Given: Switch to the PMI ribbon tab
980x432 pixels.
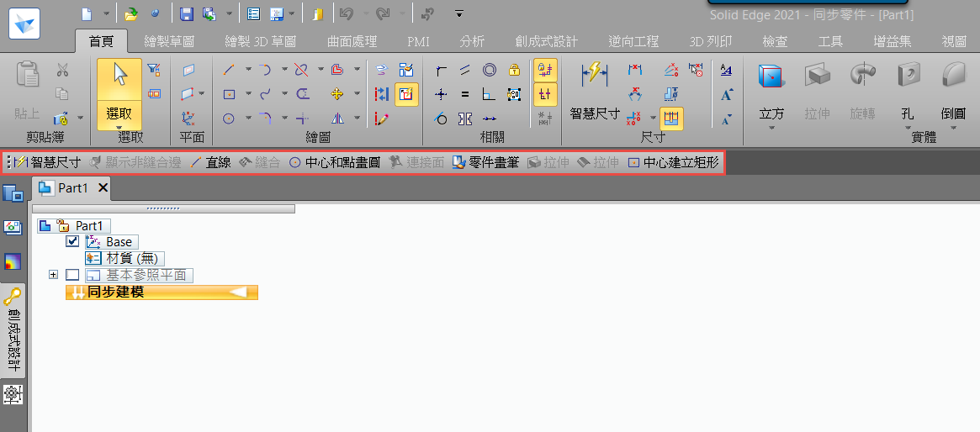Looking at the screenshot, I should 418,42.
